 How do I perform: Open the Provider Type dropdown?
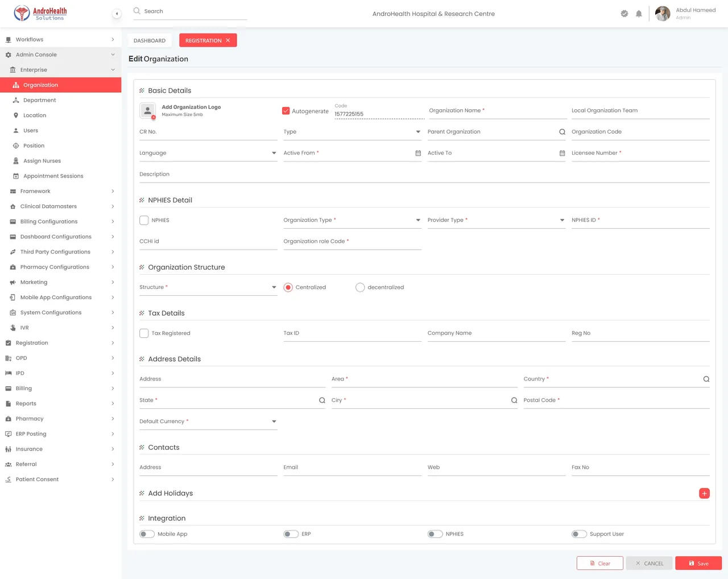click(497, 220)
